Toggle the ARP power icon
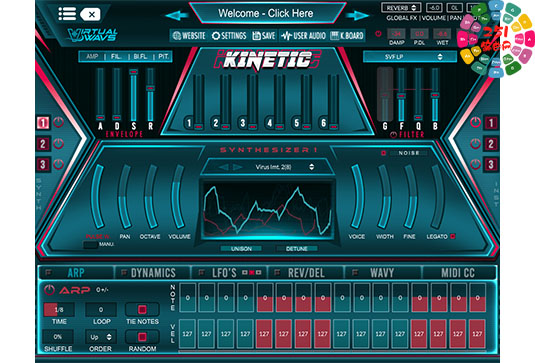The height and width of the screenshot is (363, 535). tap(49, 290)
